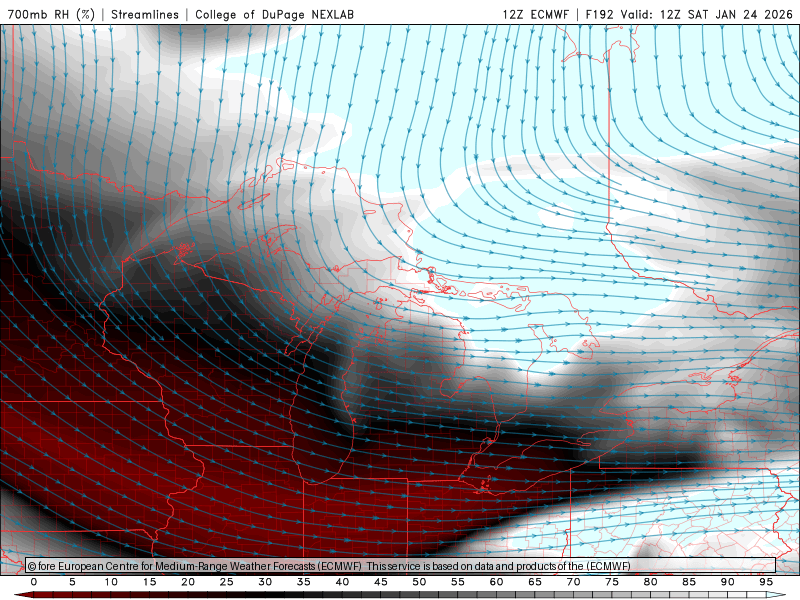
Task: Click the 'Valid: 12Z SAT JAN 24 2026' text
Action: (x=706, y=14)
